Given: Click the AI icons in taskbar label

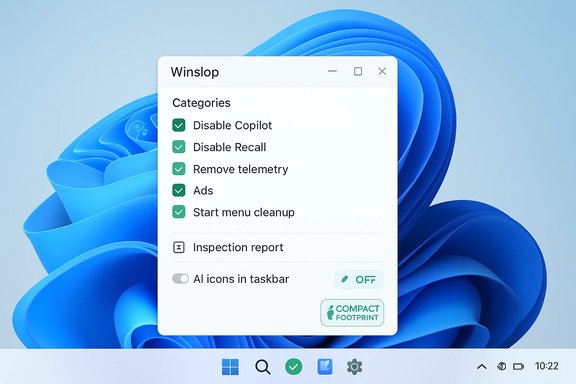Looking at the screenshot, I should (x=241, y=279).
